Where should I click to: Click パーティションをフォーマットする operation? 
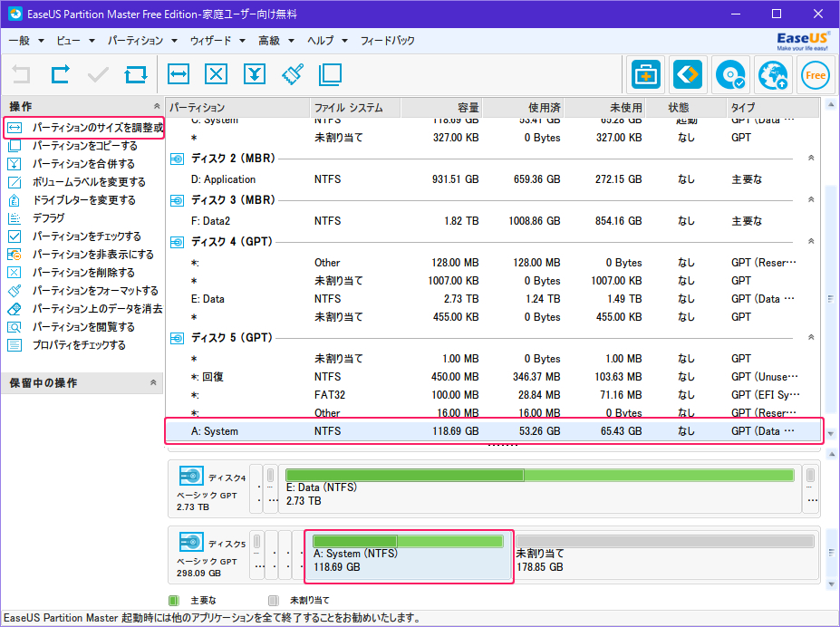click(84, 291)
